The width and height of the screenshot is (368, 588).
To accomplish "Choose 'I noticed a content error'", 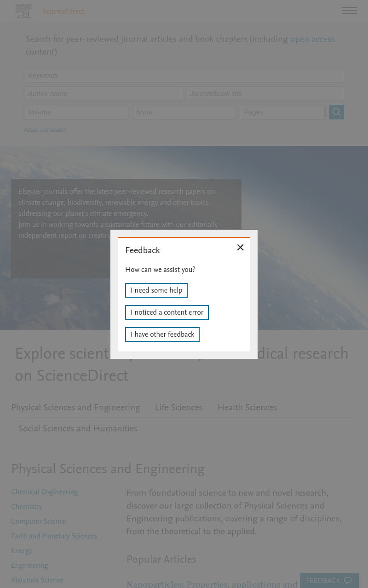I will coord(167,312).
